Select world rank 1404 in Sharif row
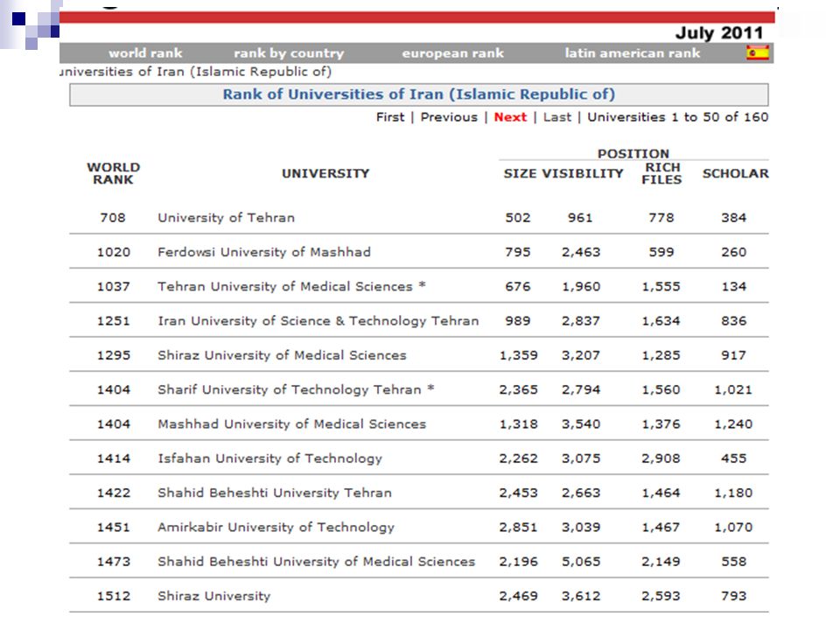The height and width of the screenshot is (630, 840). (113, 389)
